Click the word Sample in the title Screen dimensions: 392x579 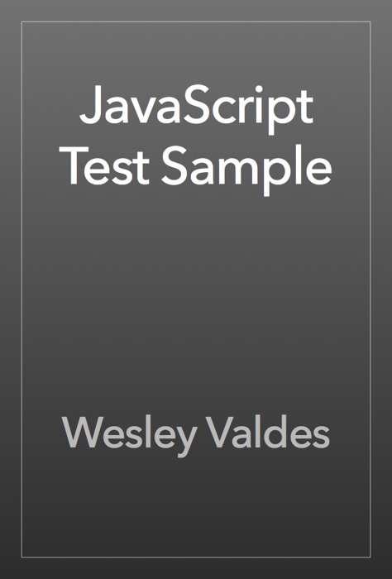point(246,170)
